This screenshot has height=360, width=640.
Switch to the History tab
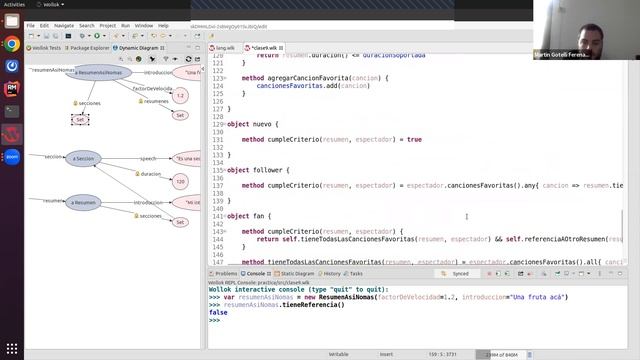point(329,274)
